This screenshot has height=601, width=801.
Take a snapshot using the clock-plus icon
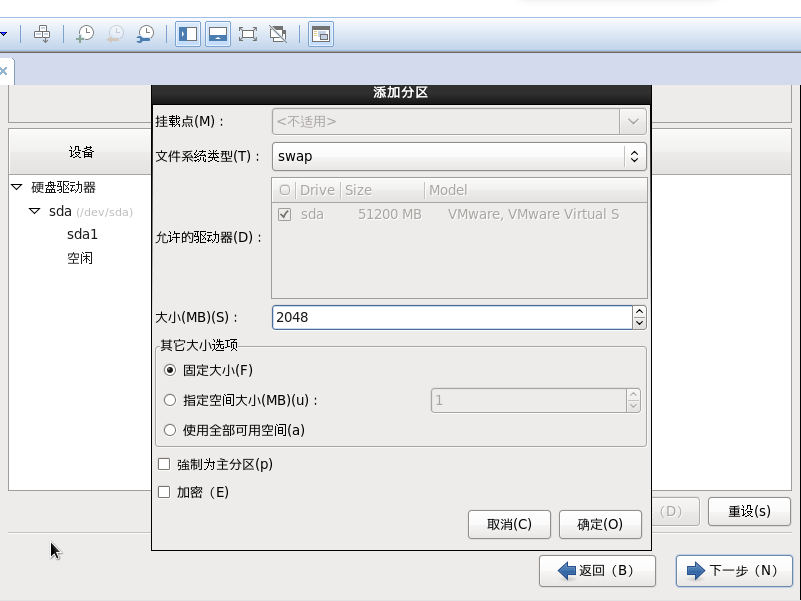point(85,34)
